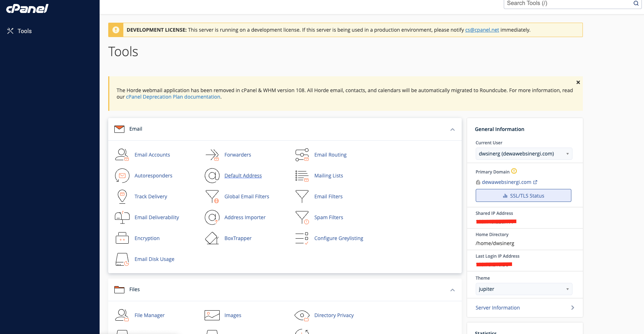The width and height of the screenshot is (644, 334).
Task: Expand Server Information chevron
Action: 572,308
